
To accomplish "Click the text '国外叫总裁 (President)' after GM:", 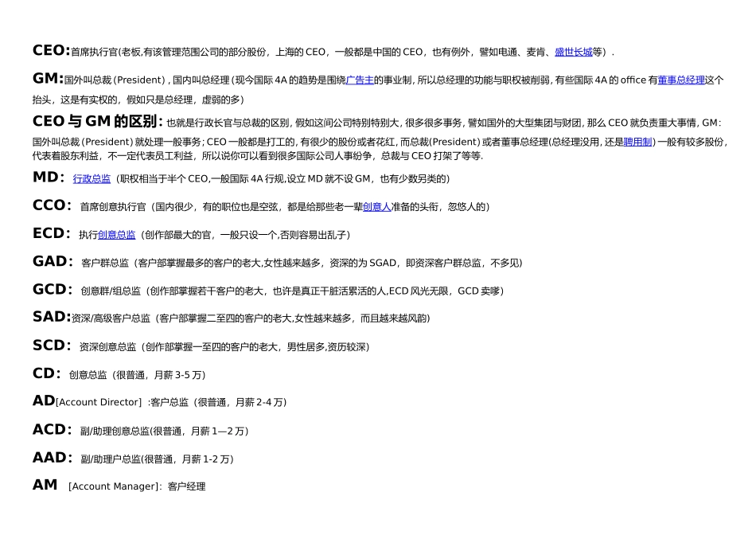I will [x=115, y=80].
